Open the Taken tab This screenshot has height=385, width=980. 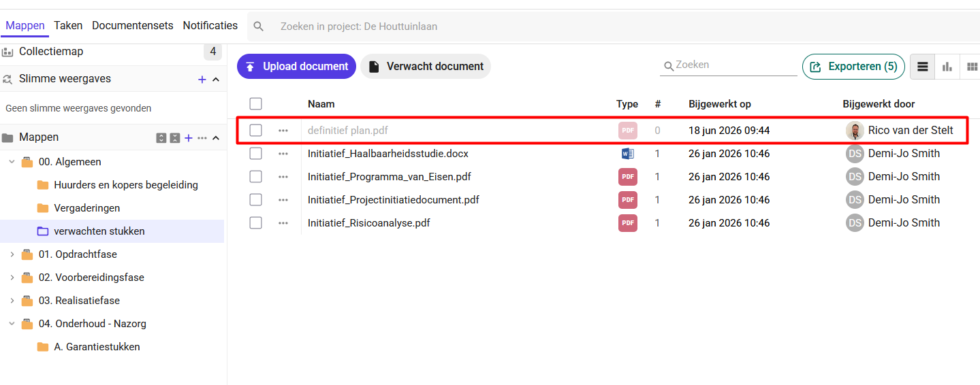pos(68,26)
